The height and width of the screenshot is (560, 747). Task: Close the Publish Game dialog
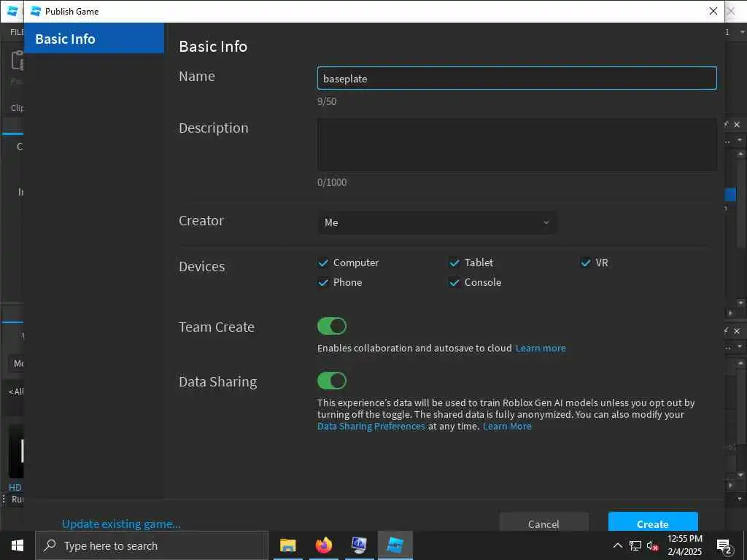713,11
